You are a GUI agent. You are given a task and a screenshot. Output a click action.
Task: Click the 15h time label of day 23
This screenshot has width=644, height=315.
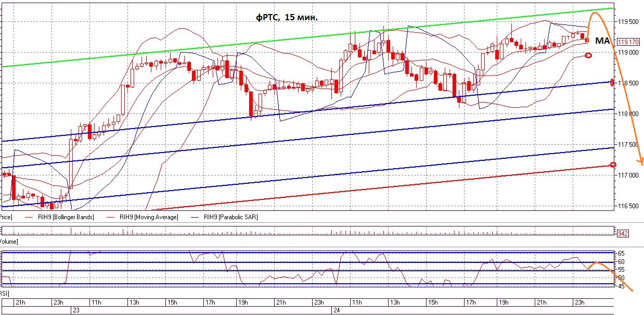click(172, 303)
